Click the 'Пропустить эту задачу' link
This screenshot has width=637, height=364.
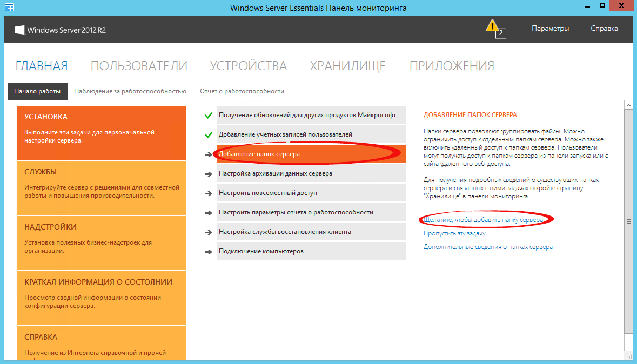click(x=454, y=233)
